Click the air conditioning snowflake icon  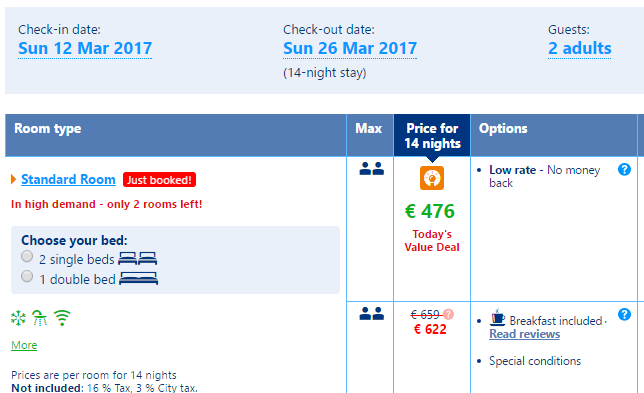[x=18, y=318]
